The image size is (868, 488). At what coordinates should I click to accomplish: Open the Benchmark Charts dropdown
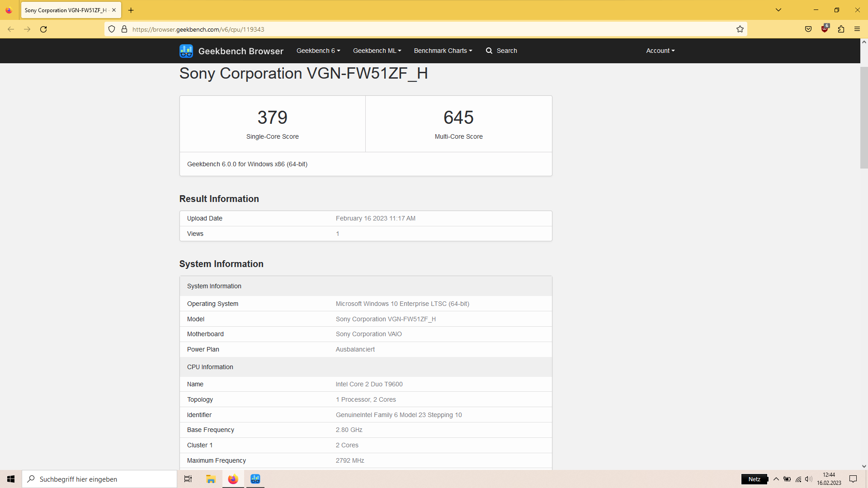pyautogui.click(x=443, y=51)
